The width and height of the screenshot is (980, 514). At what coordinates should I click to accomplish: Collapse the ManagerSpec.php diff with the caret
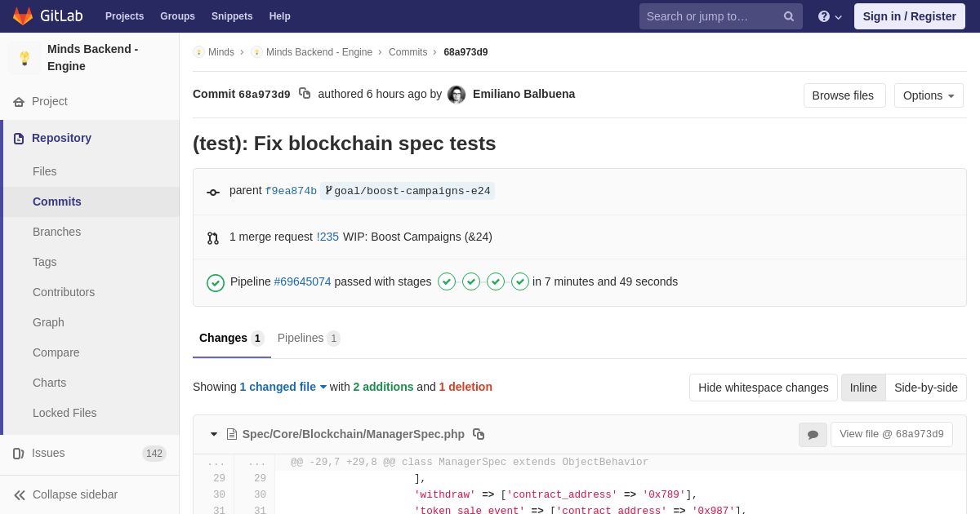tap(214, 434)
